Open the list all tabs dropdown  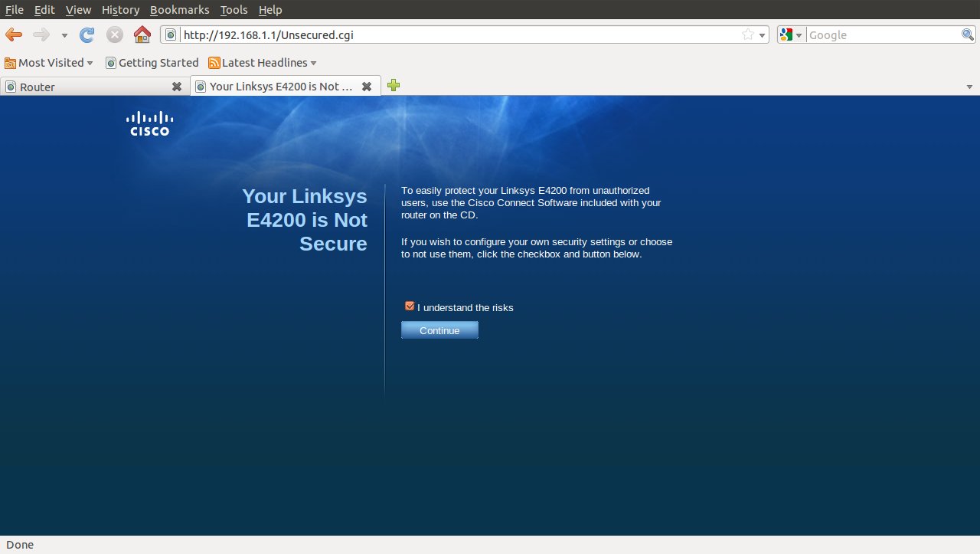(x=970, y=87)
